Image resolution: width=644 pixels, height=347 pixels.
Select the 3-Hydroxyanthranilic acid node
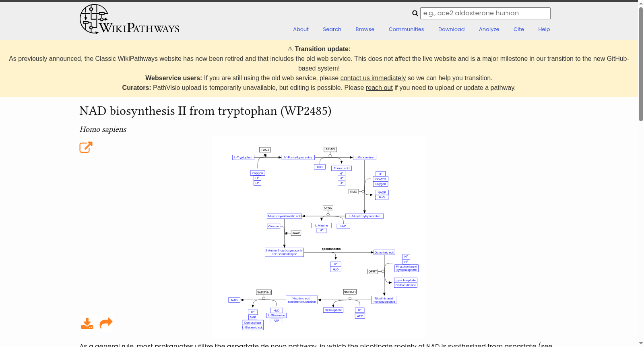tap(284, 216)
